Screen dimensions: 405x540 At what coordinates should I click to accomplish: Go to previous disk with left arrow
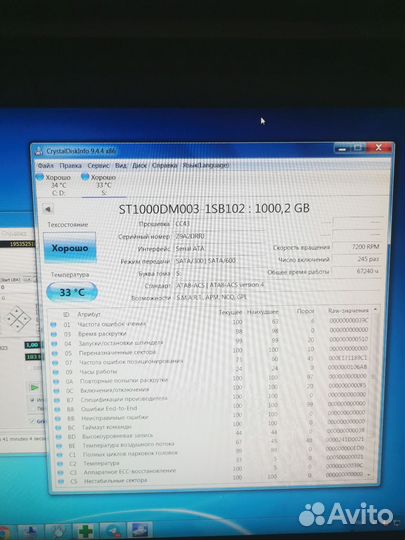pyautogui.click(x=48, y=209)
